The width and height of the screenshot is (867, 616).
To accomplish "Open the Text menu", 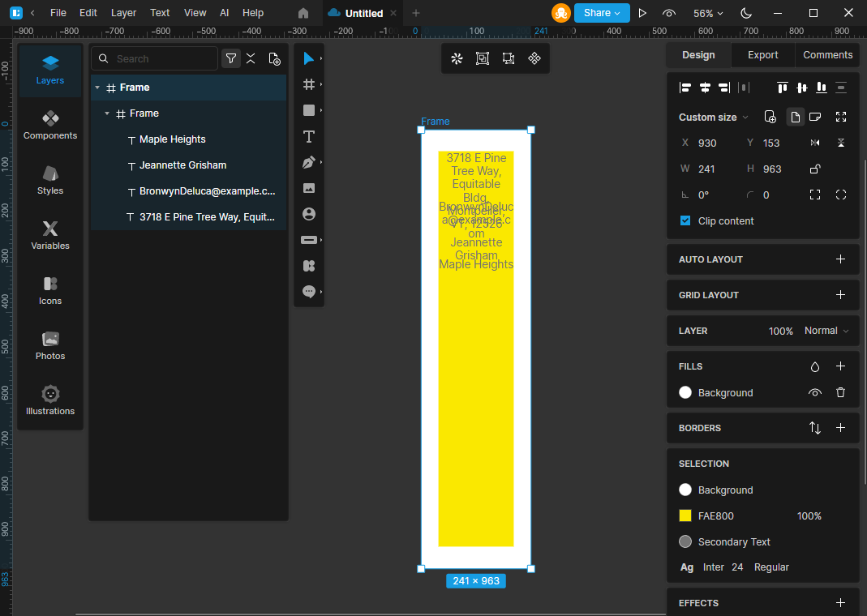I will click(x=160, y=13).
